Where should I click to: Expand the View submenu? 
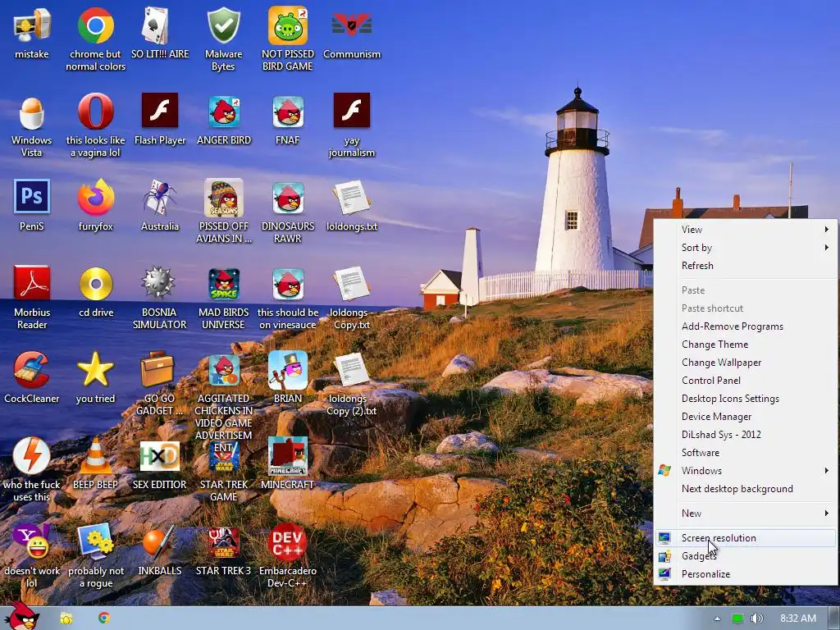coord(745,230)
